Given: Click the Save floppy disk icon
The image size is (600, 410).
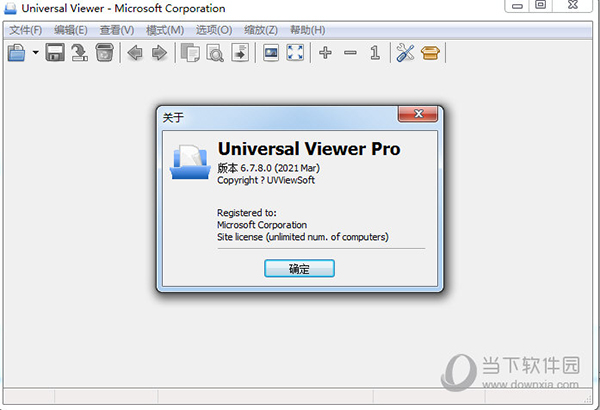Looking at the screenshot, I should pos(55,52).
